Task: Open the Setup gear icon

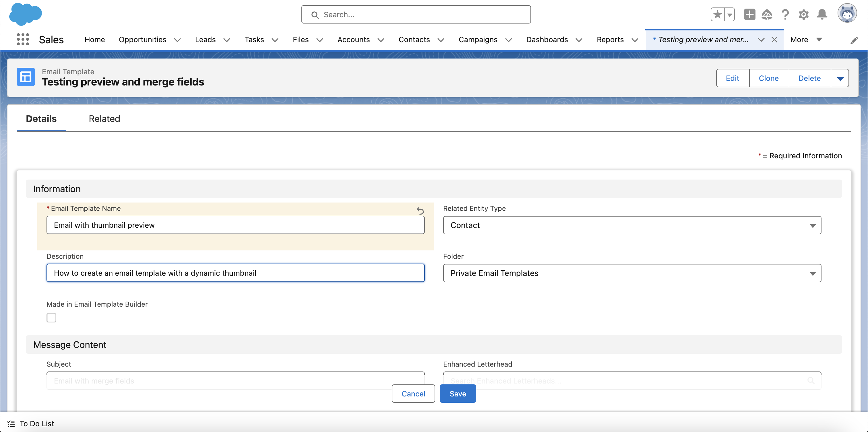Action: 803,14
